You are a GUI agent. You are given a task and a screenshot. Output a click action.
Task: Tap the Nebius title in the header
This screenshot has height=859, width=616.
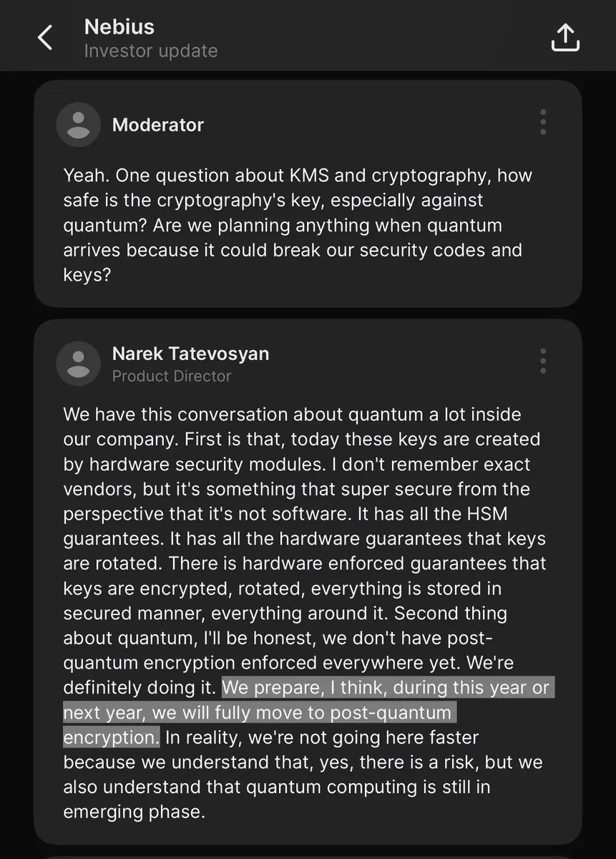point(119,26)
